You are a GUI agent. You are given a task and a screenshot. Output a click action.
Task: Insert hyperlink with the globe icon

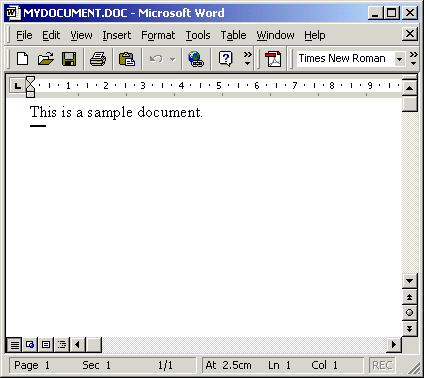point(196,59)
